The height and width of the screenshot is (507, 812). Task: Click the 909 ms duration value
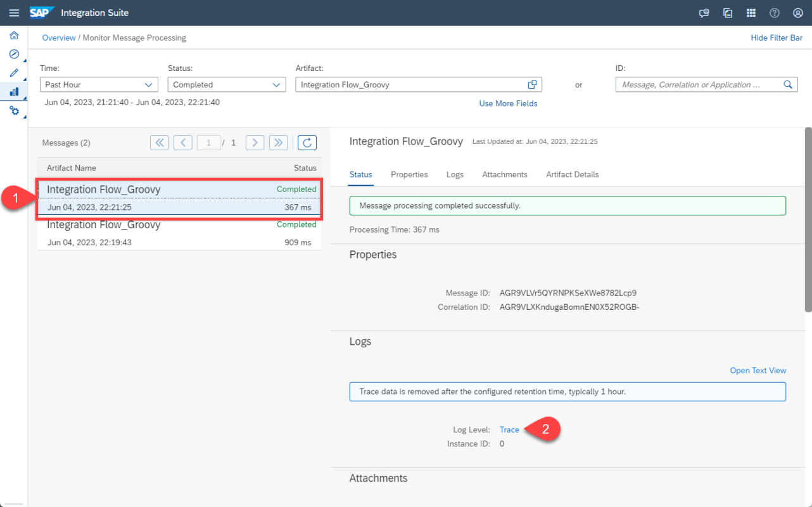tap(298, 242)
